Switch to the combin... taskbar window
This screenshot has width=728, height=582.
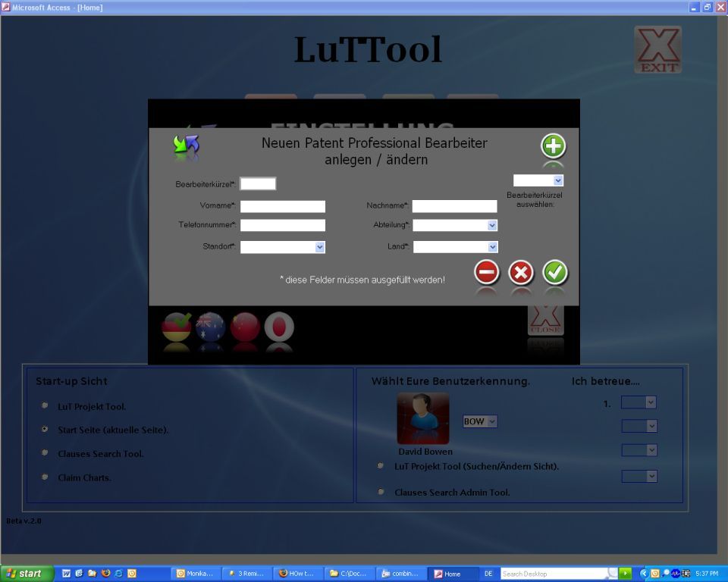pos(400,574)
